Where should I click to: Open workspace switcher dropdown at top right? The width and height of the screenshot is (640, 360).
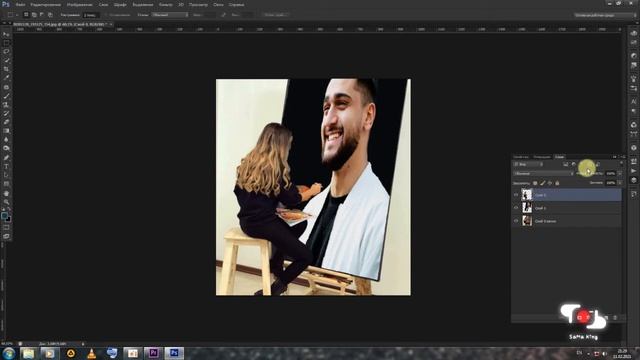[x=606, y=15]
